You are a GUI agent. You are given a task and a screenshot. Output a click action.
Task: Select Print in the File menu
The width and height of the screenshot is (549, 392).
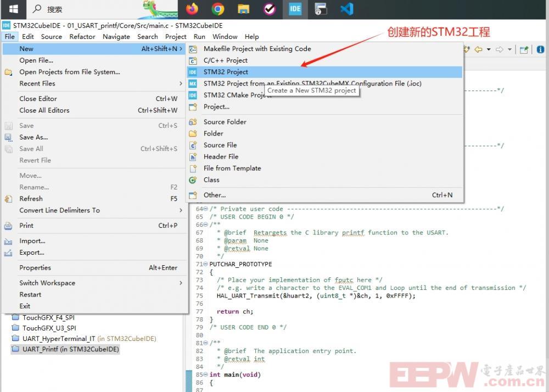95,226
